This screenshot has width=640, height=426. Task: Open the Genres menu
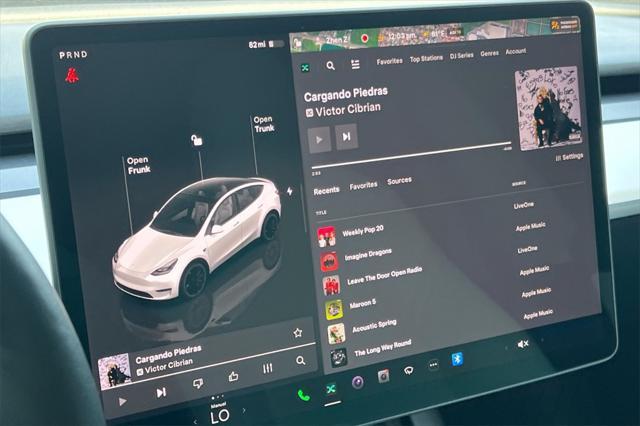tap(489, 53)
